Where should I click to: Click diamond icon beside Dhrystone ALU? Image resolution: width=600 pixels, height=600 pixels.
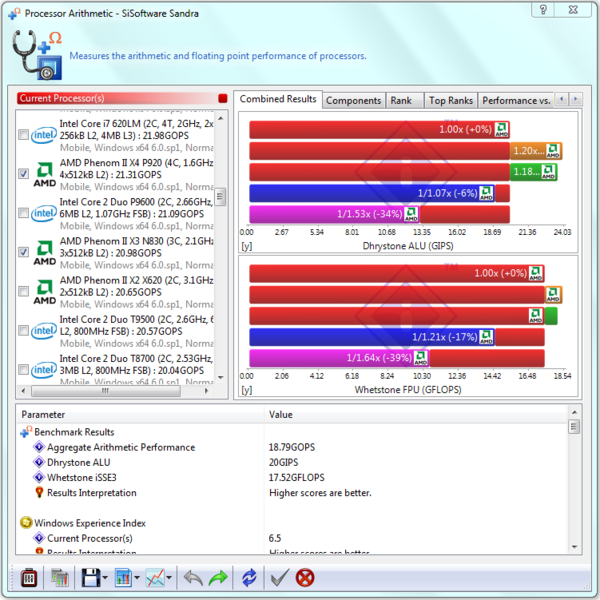(x=39, y=462)
